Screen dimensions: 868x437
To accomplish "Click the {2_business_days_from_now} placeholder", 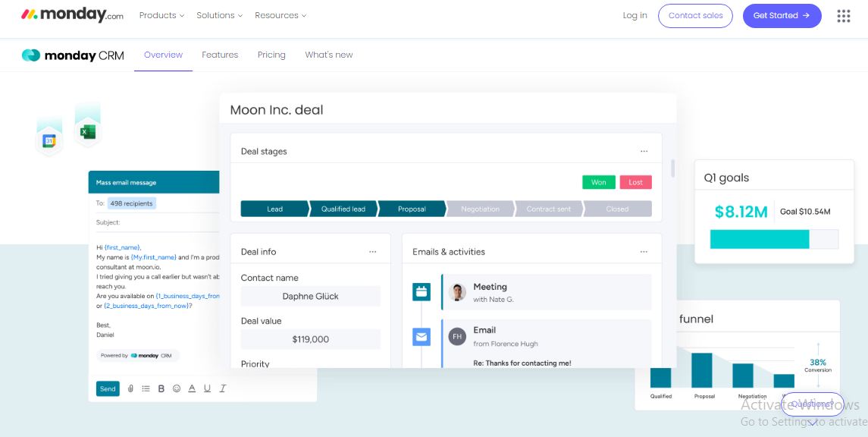I will (147, 306).
